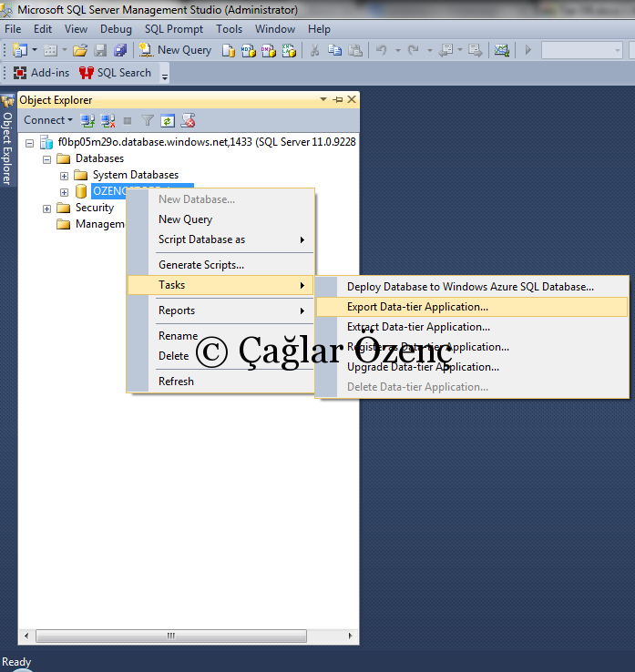The image size is (635, 672).
Task: Click the Stop square icon in Object Explorer
Action: (x=128, y=121)
